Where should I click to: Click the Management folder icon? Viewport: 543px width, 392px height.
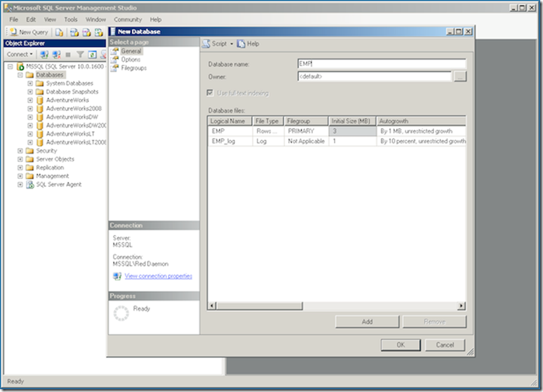point(29,176)
